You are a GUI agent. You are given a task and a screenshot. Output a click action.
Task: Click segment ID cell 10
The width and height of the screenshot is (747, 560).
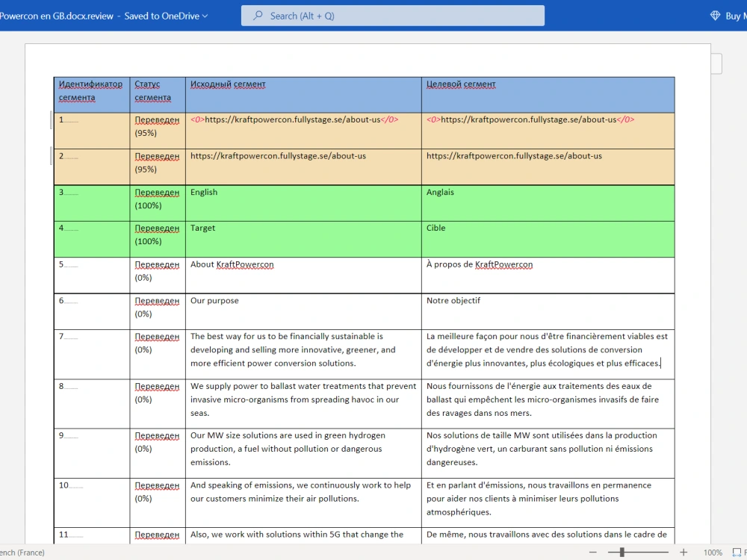tap(91, 503)
